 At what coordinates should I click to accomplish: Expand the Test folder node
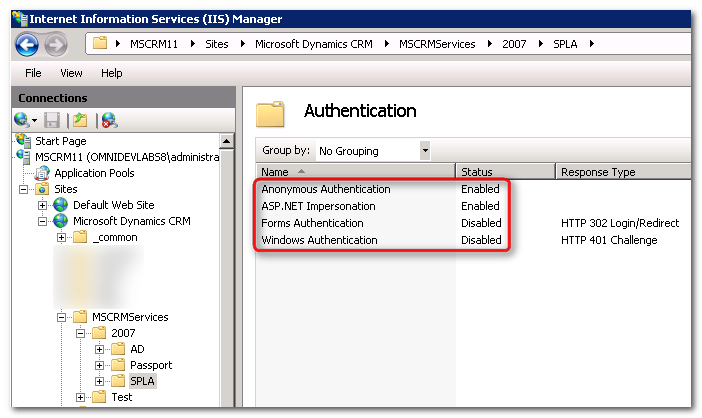(80, 397)
